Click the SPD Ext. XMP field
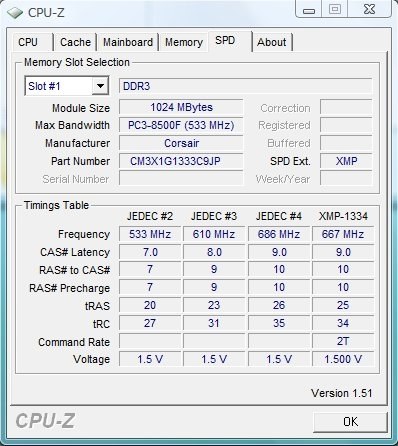The height and width of the screenshot is (446, 398). 346,161
